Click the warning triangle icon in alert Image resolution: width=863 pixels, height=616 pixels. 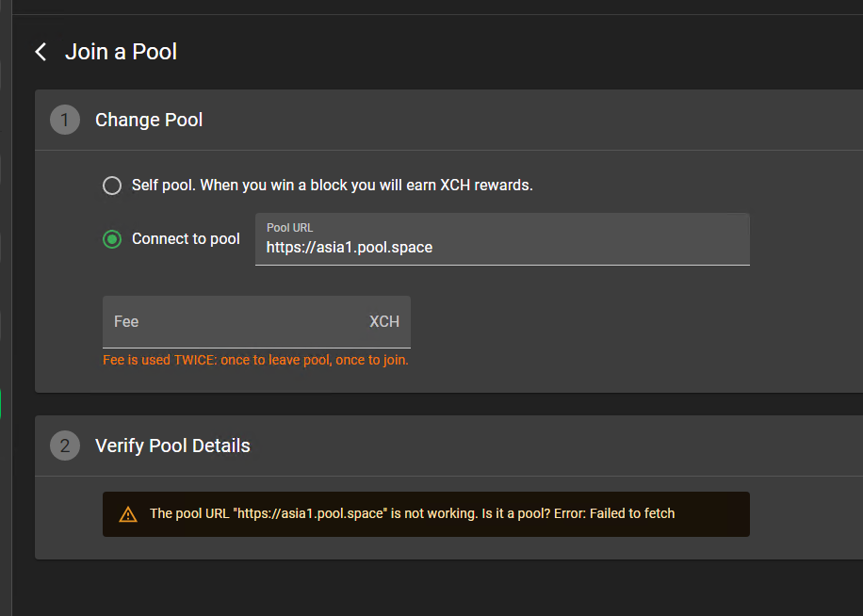pyautogui.click(x=128, y=514)
